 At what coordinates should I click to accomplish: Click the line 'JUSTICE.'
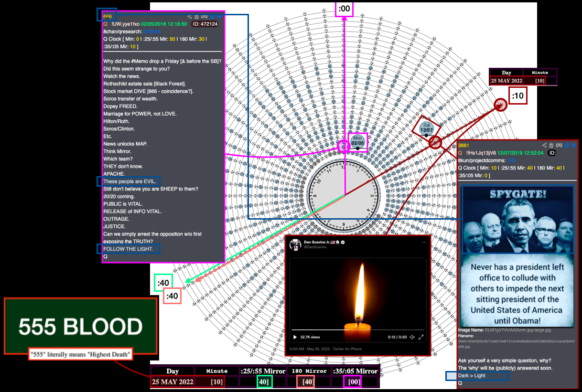pyautogui.click(x=115, y=226)
